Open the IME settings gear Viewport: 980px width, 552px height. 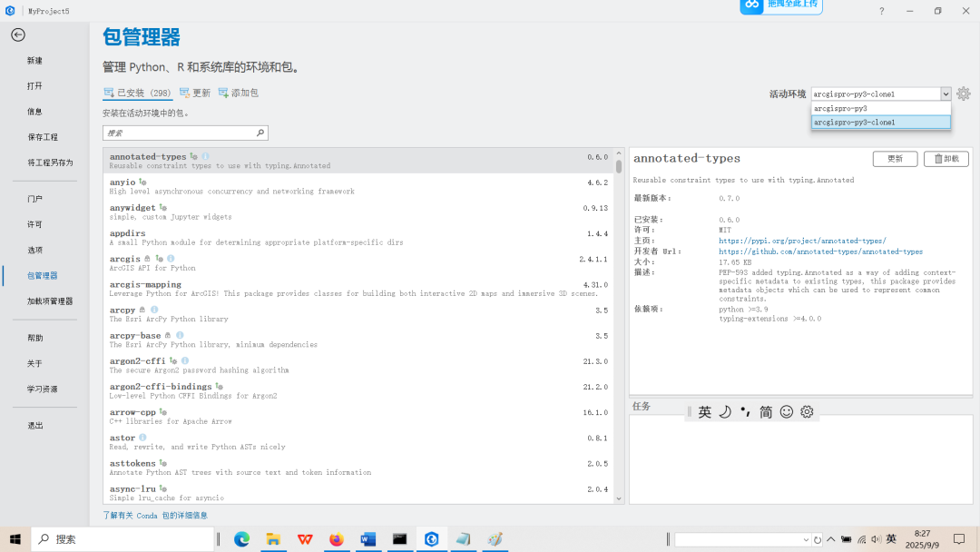point(807,411)
